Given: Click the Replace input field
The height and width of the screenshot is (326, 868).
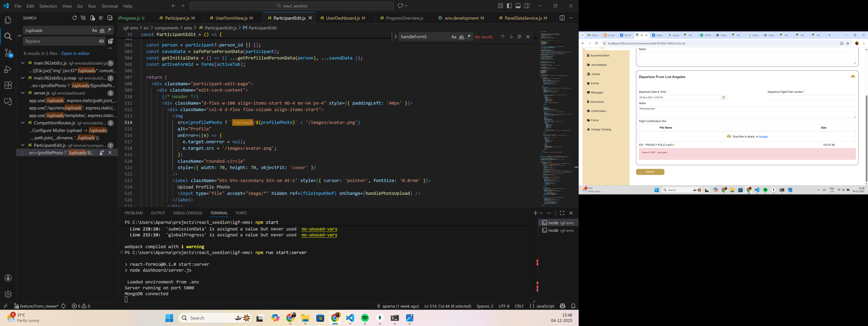Looking at the screenshot, I should tap(59, 41).
